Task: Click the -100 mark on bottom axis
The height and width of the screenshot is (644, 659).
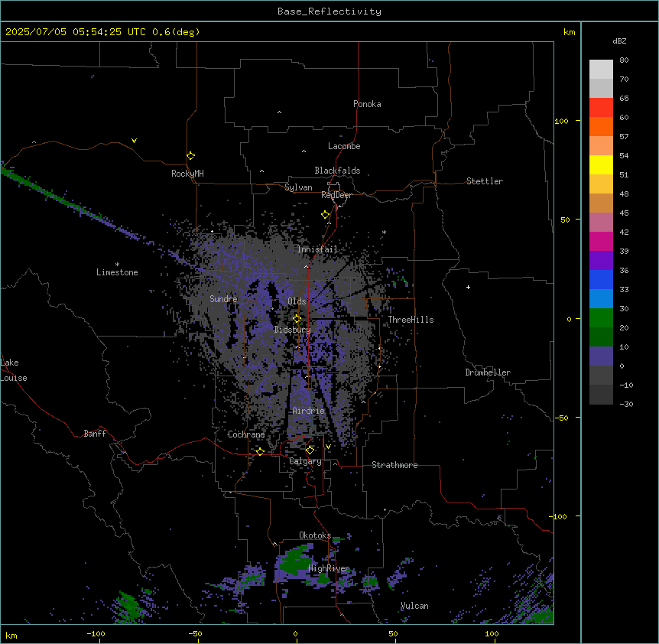Action: point(96,634)
